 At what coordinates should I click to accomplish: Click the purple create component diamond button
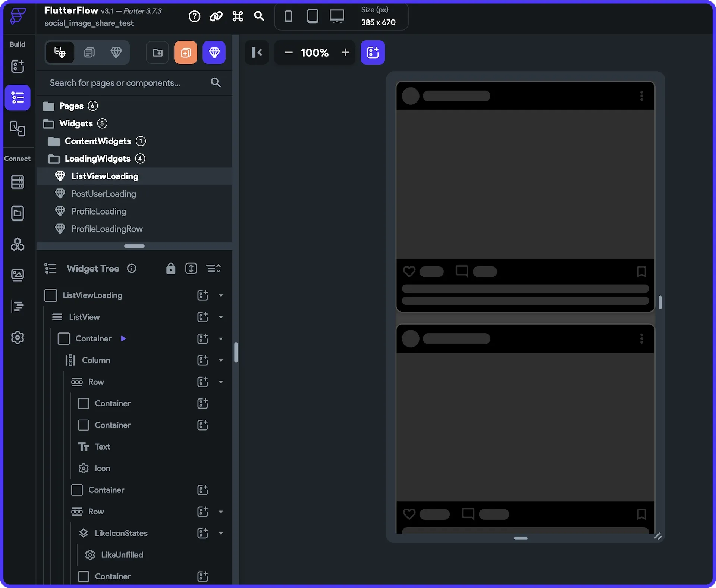click(x=214, y=53)
